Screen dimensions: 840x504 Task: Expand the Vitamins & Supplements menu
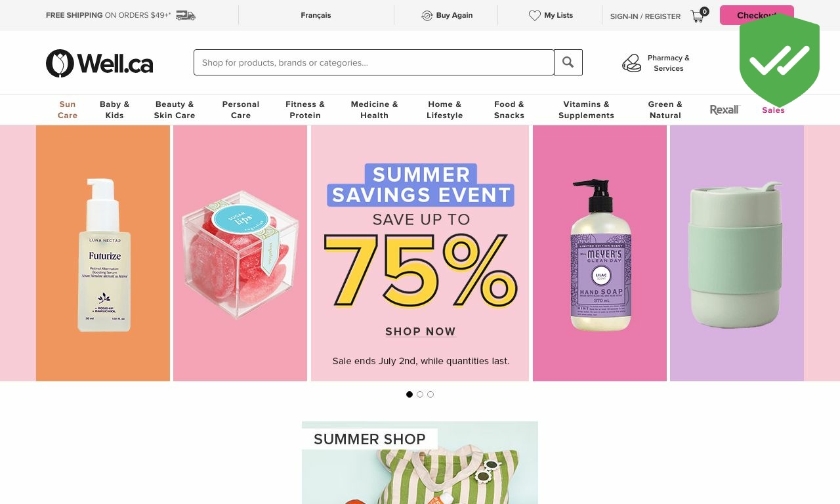coord(586,110)
